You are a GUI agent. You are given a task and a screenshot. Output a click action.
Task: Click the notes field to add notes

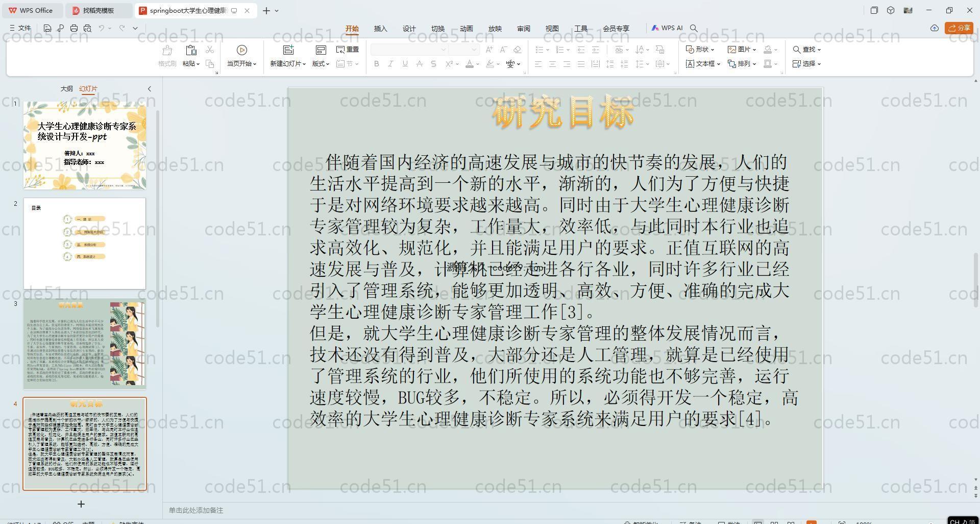(196, 510)
